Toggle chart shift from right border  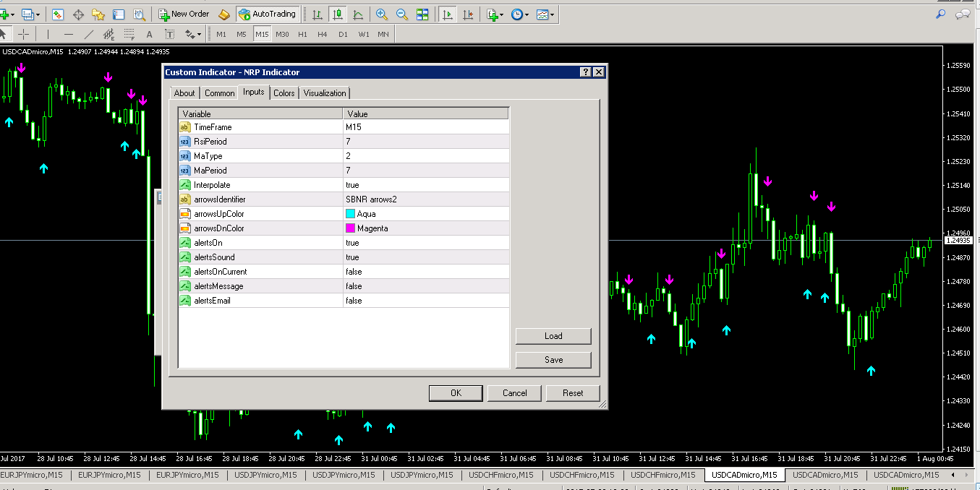tap(469, 14)
